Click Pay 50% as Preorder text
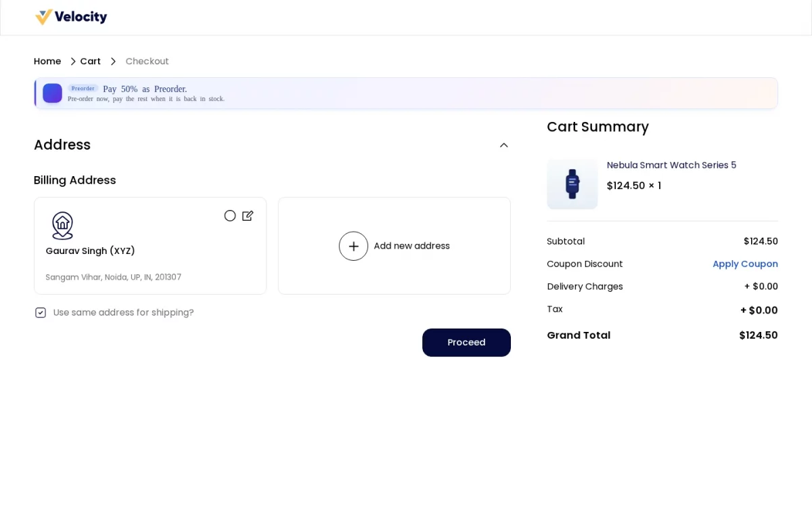This screenshot has height=508, width=812. pyautogui.click(x=145, y=89)
